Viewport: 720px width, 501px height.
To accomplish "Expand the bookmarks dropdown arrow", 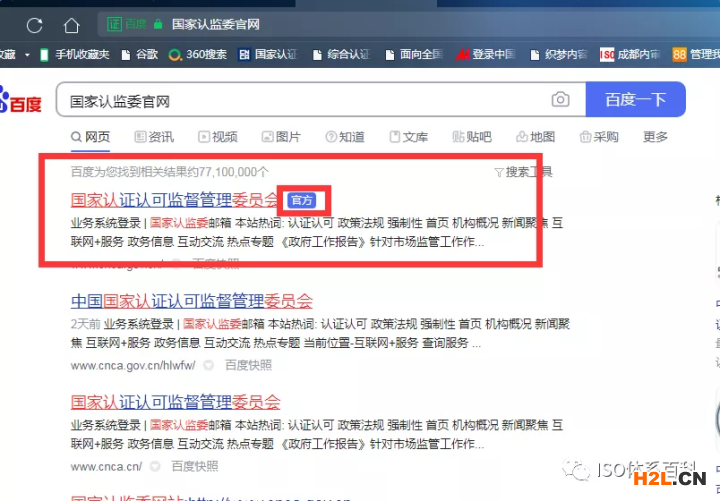I will click(27, 55).
